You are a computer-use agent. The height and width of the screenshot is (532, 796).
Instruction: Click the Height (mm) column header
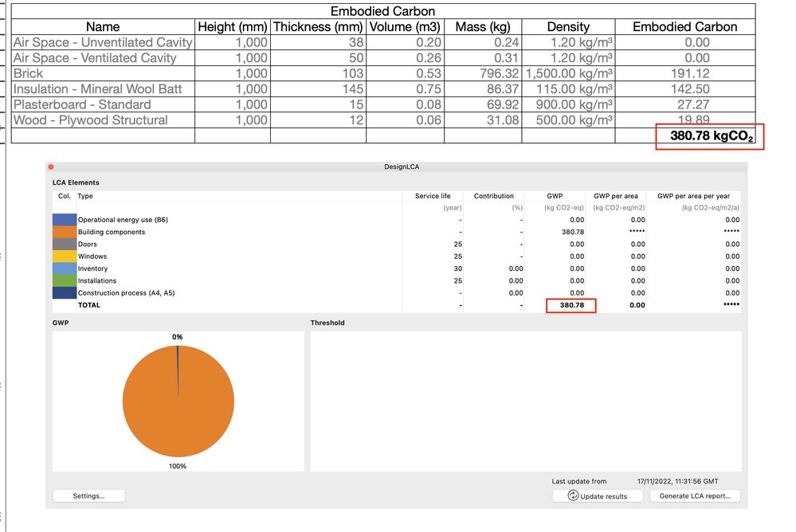point(233,27)
